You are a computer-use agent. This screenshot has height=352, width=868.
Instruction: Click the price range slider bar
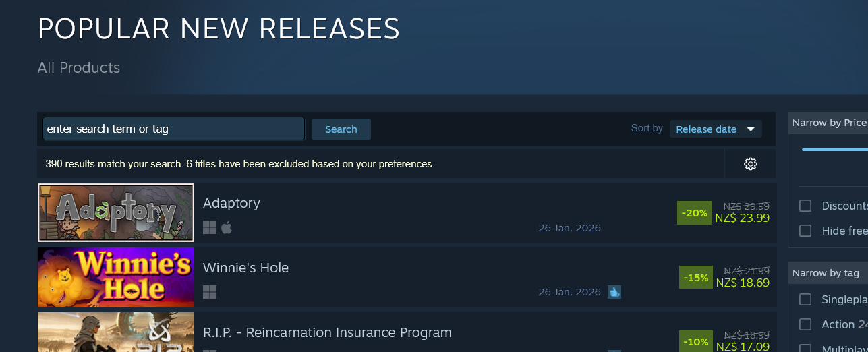834,149
